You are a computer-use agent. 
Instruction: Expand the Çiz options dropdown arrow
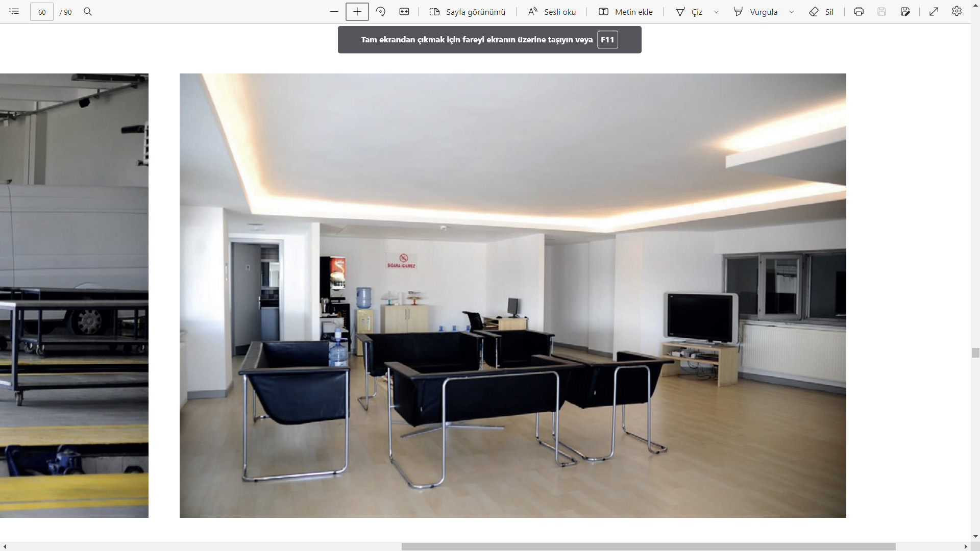[716, 12]
